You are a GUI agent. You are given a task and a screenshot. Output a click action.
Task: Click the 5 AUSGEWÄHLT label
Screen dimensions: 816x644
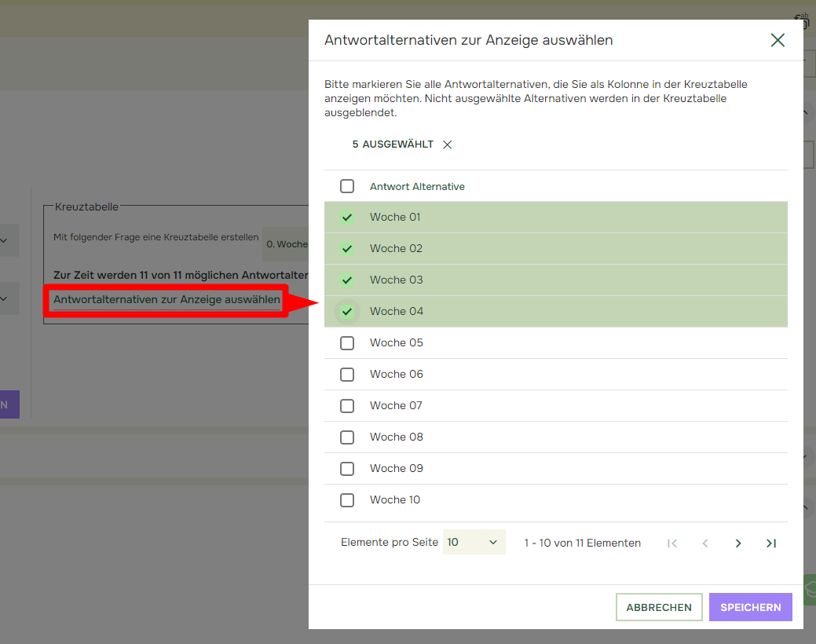click(x=393, y=145)
